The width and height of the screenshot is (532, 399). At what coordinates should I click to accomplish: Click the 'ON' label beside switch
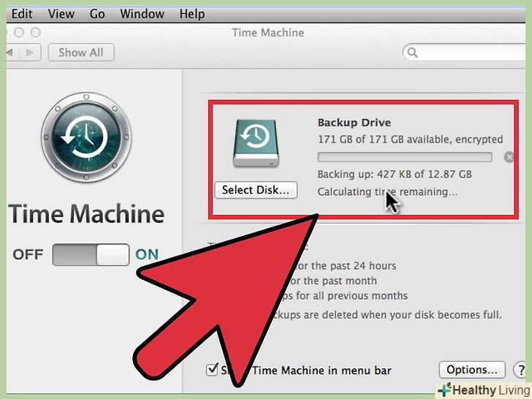tap(147, 254)
